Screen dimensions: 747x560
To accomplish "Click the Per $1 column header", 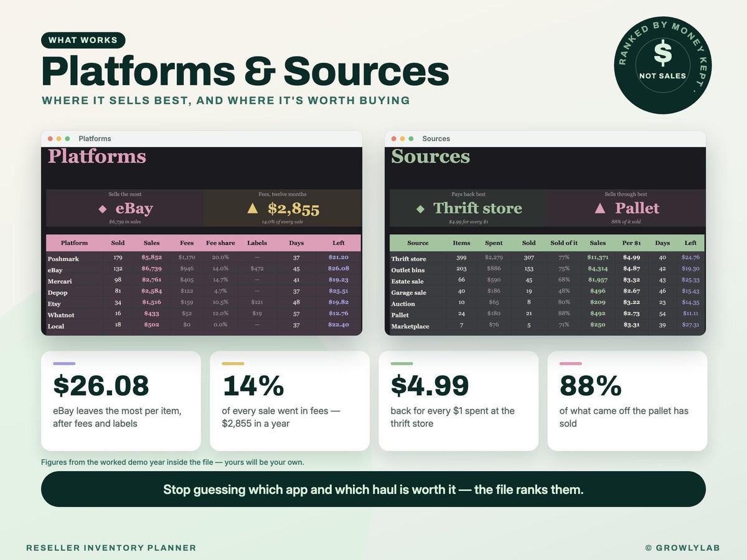I will (x=632, y=243).
